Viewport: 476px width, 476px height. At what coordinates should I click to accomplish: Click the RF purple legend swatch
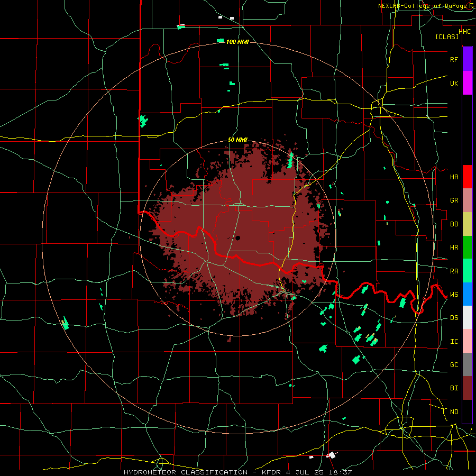pos(467,59)
